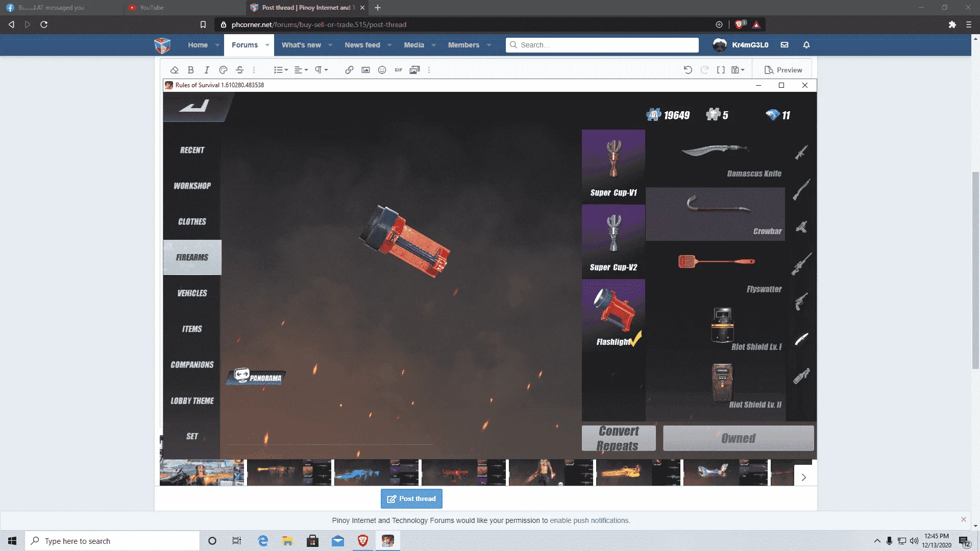Open browser extensions puzzle icon
Image resolution: width=980 pixels, height=551 pixels.
click(x=952, y=24)
